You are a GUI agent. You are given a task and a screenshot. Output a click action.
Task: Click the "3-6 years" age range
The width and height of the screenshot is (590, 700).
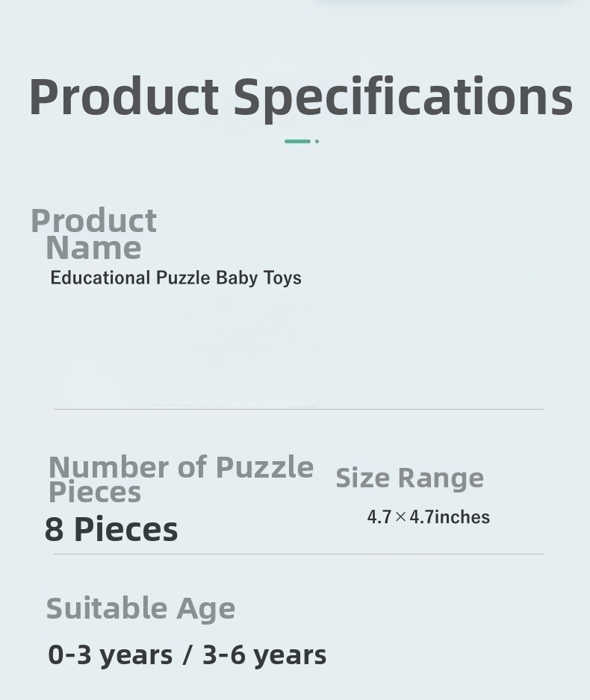click(264, 655)
